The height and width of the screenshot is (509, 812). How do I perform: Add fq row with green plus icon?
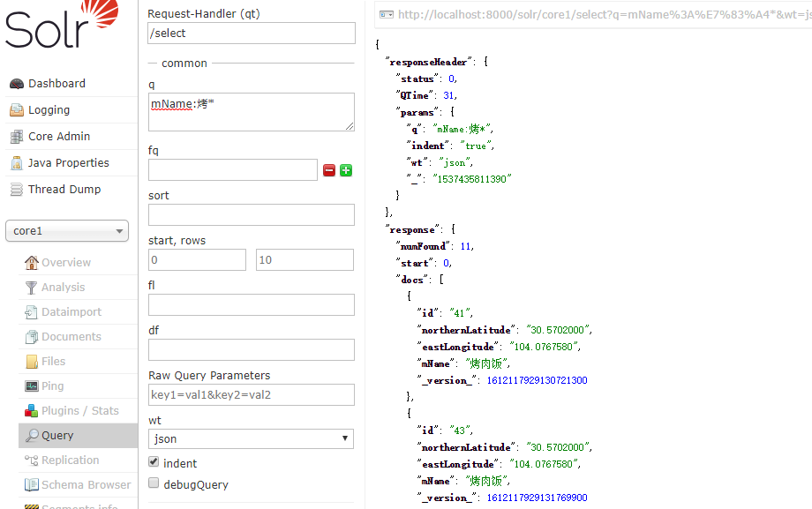(x=346, y=170)
